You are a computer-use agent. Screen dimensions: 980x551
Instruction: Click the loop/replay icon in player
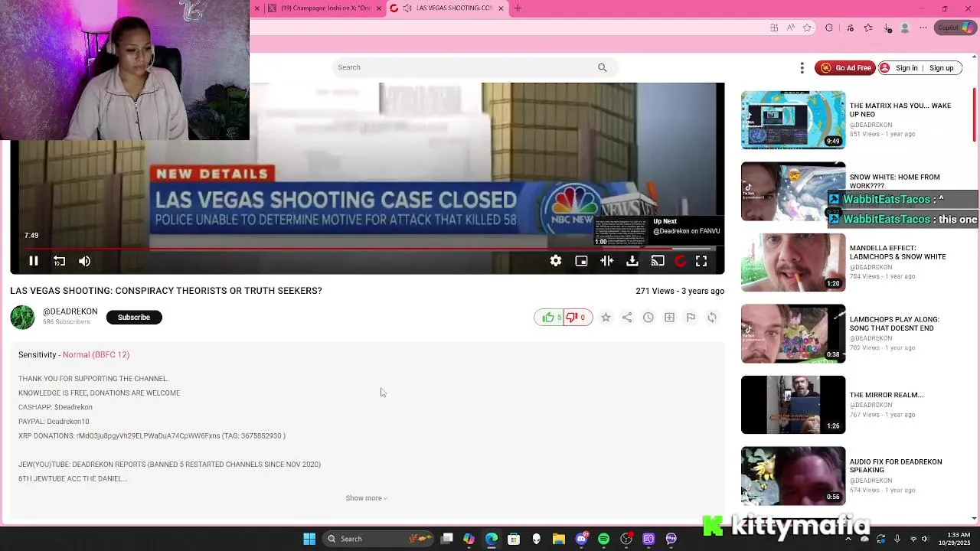click(59, 261)
